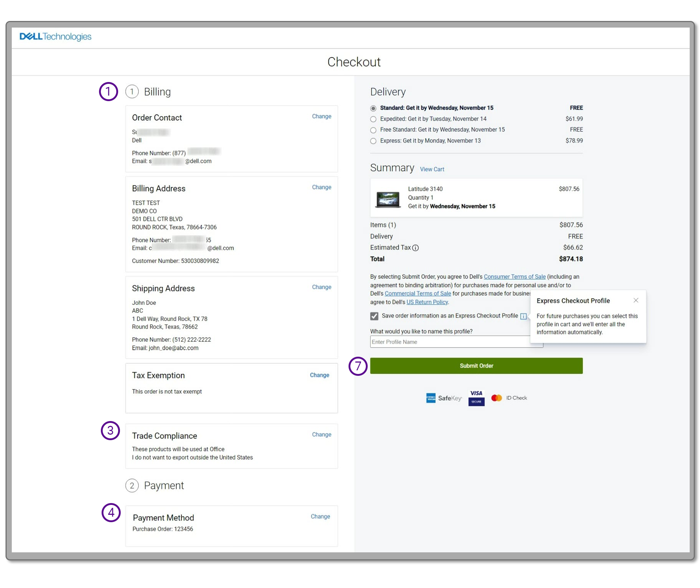Click the Dell Technologies logo

(x=55, y=36)
